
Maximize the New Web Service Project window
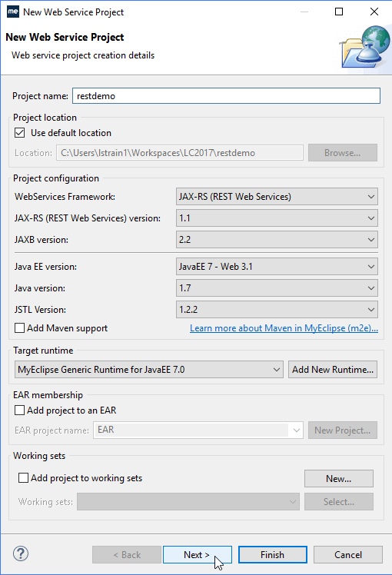(339, 12)
